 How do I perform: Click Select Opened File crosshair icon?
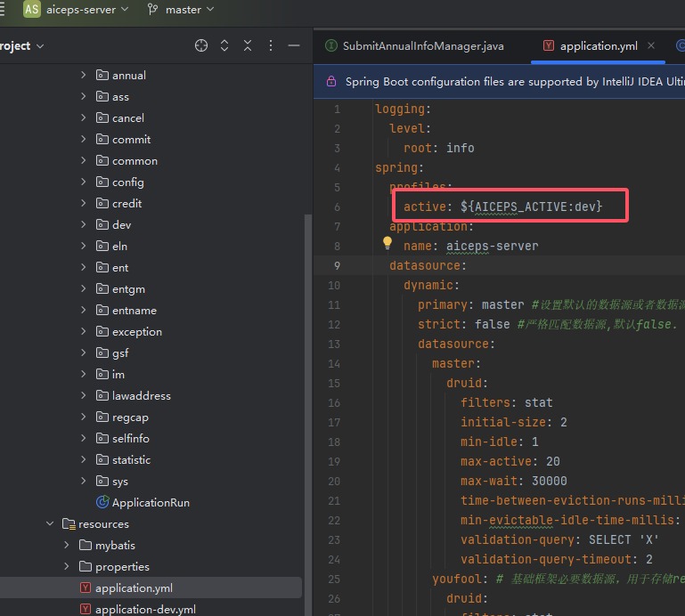(201, 45)
